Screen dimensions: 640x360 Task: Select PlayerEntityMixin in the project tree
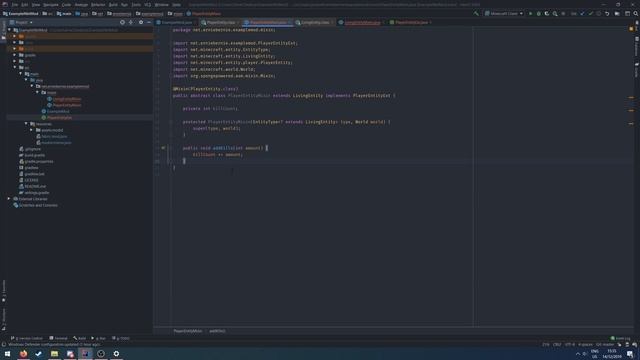67,105
